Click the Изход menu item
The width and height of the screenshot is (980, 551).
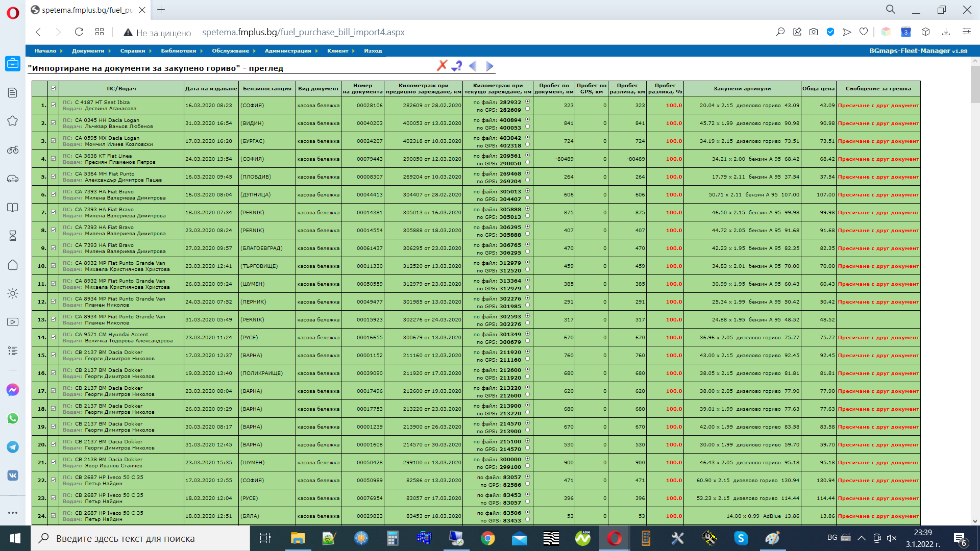pyautogui.click(x=373, y=51)
